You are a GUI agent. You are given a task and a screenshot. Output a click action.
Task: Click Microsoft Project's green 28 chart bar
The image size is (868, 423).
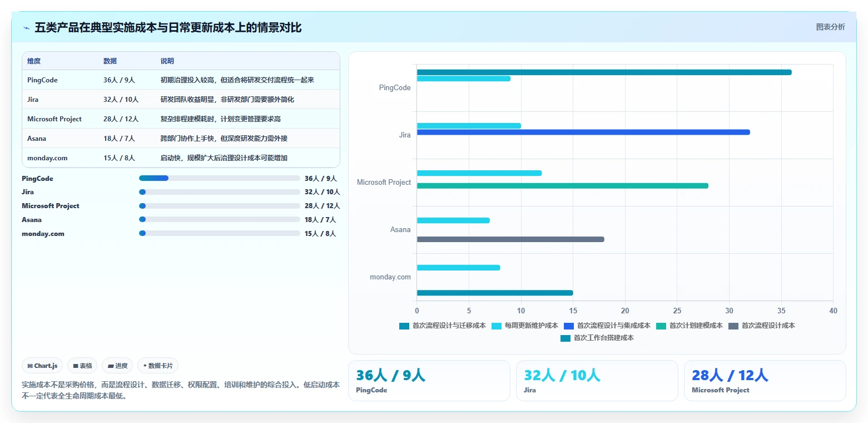coord(563,185)
